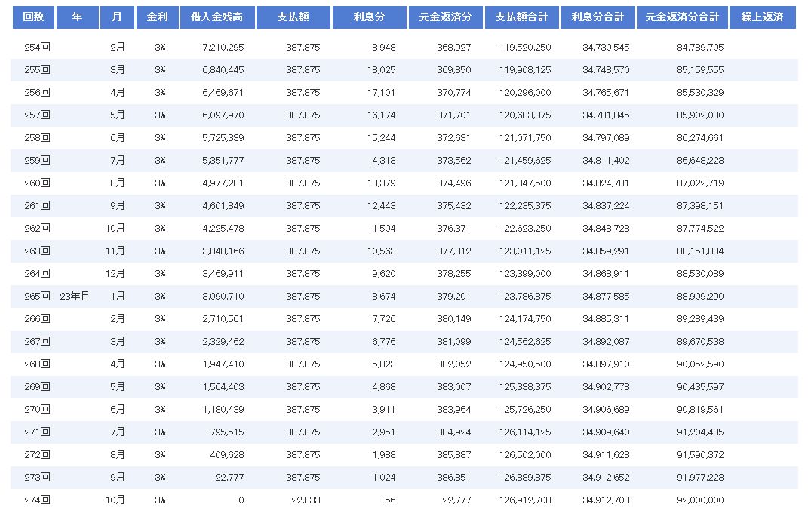Click the 繰上返済 column header
This screenshot has width=808, height=532.
click(x=762, y=17)
